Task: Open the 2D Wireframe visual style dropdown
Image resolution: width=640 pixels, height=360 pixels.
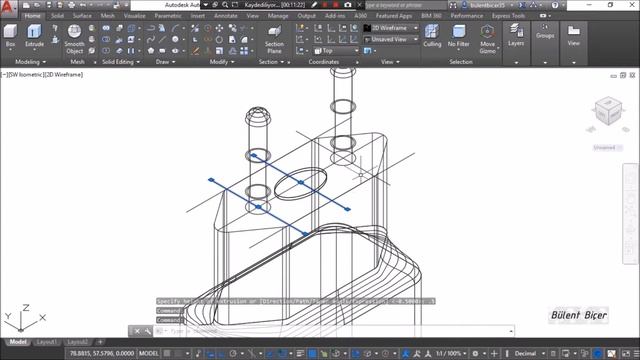Action: [391, 28]
